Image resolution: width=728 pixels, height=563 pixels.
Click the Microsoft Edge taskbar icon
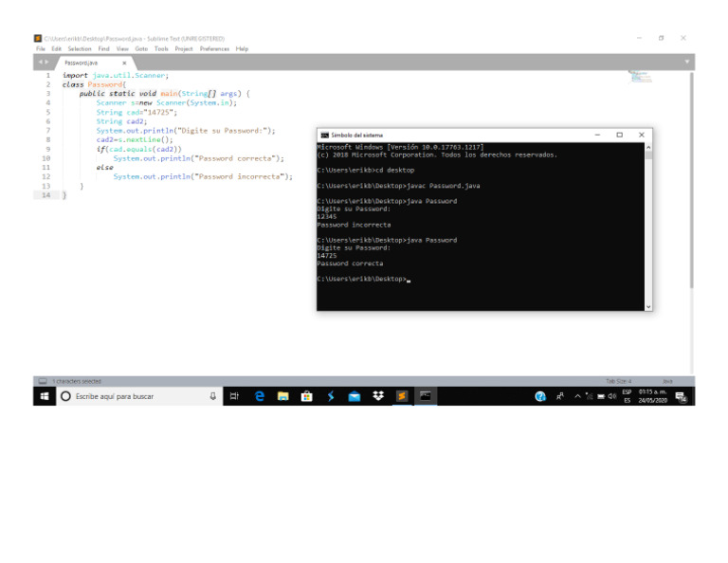coord(260,396)
